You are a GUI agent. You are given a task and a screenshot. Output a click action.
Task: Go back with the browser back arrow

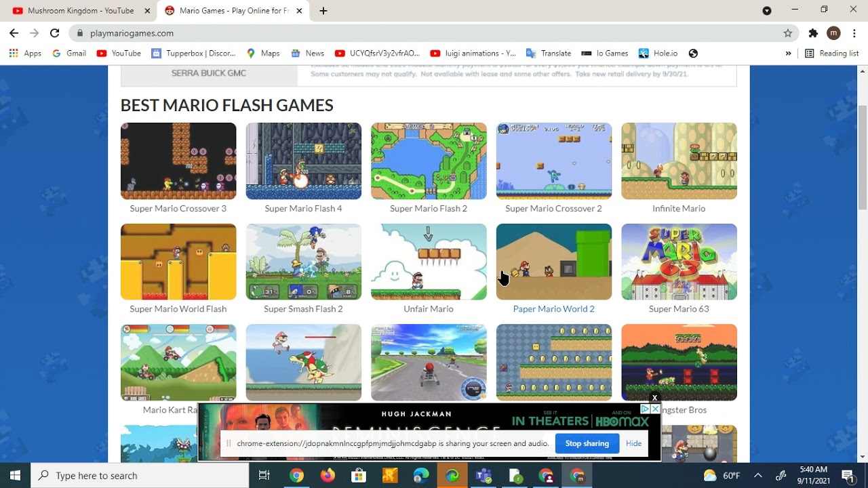pyautogui.click(x=14, y=33)
